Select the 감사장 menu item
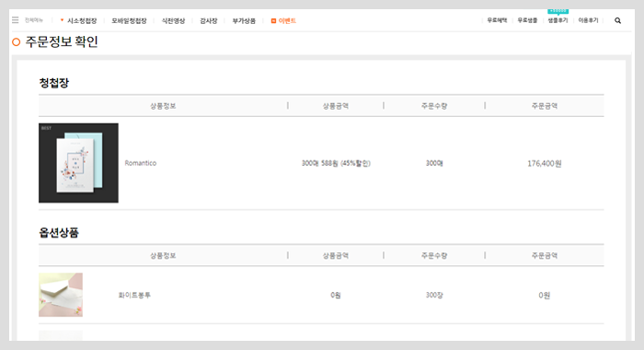The image size is (644, 350). click(208, 20)
